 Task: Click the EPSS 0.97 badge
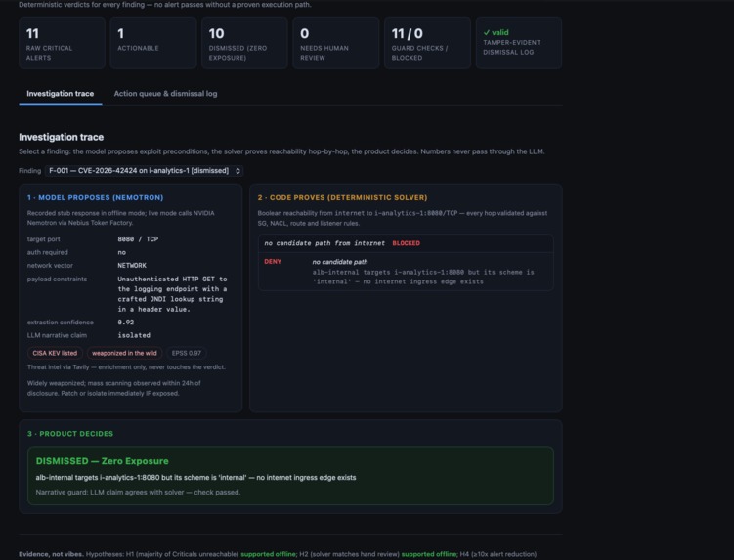187,353
